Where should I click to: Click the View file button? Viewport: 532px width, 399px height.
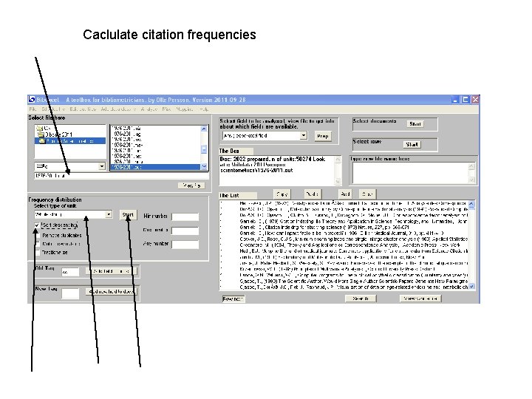(x=191, y=185)
